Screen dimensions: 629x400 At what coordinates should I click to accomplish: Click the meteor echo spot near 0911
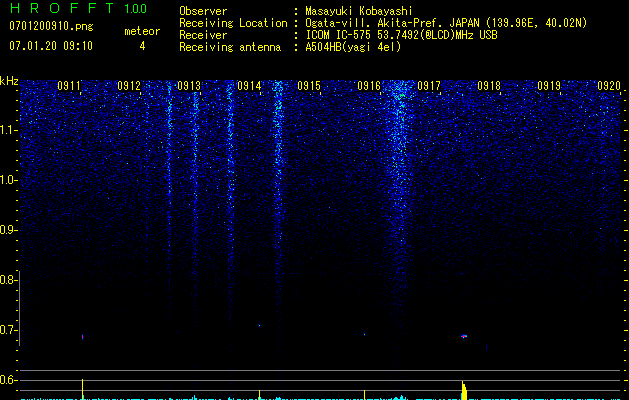[x=83, y=337]
